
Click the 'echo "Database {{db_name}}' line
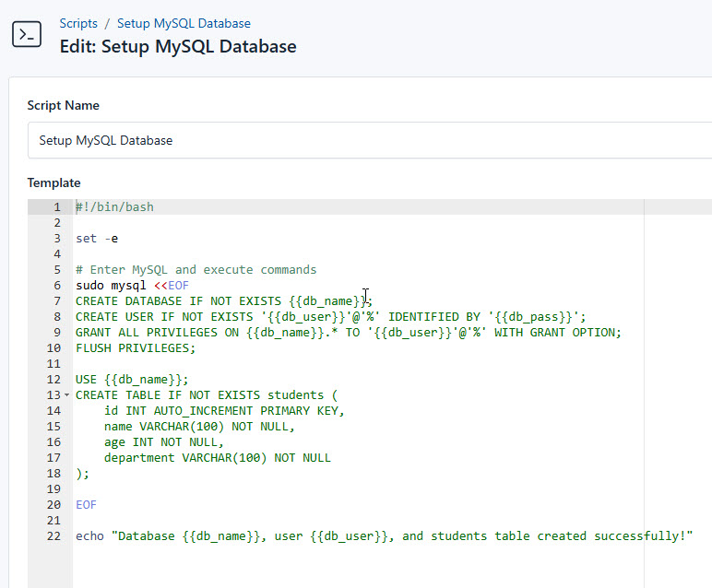(385, 536)
